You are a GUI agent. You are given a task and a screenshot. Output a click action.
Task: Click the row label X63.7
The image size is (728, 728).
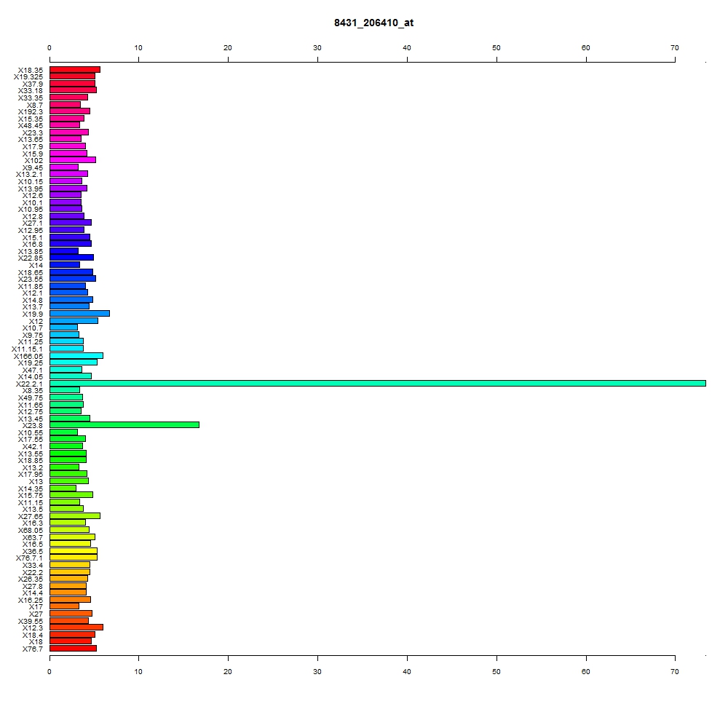tap(33, 538)
